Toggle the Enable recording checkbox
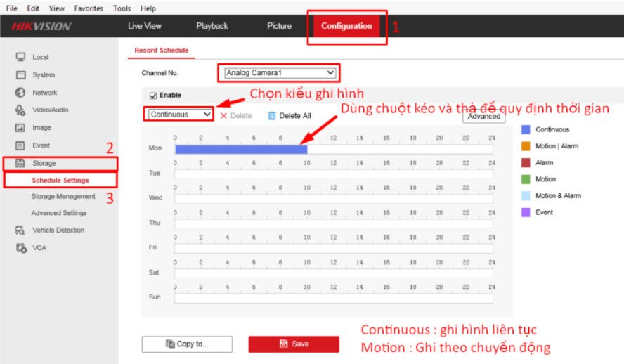624x364 pixels. pos(153,96)
